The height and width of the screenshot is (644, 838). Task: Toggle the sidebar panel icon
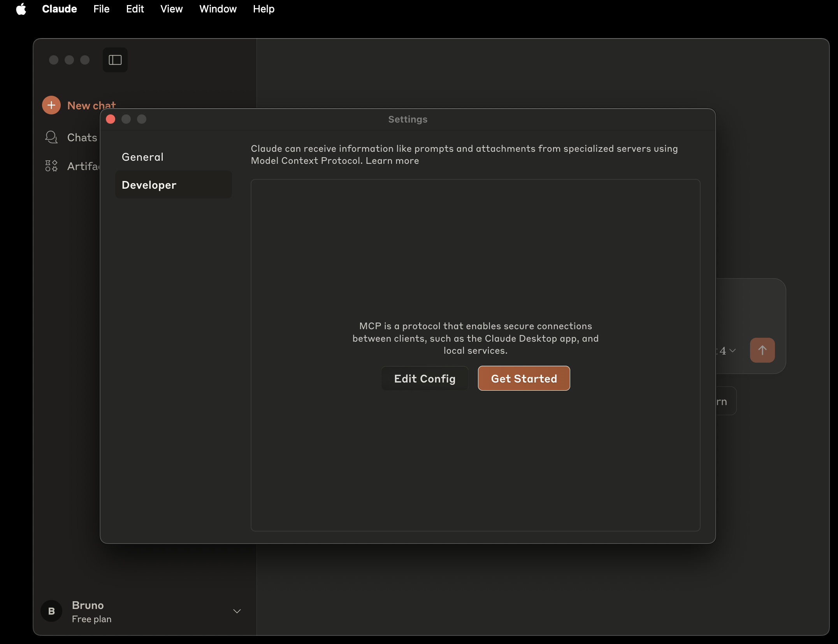coord(115,60)
